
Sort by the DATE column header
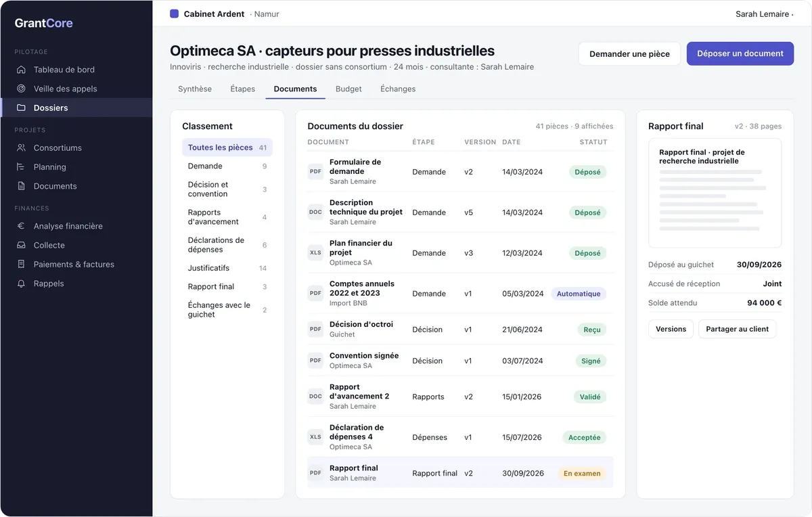pyautogui.click(x=512, y=142)
